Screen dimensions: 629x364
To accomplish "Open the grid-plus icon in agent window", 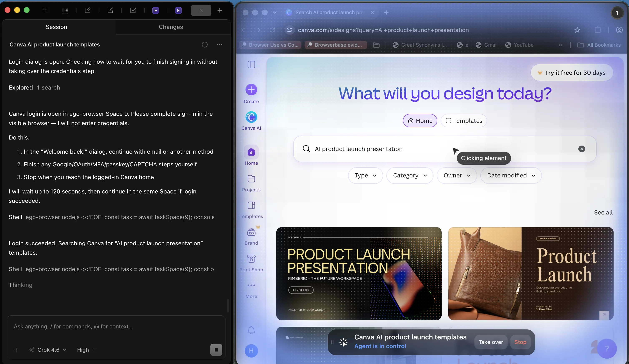I will click(44, 10).
